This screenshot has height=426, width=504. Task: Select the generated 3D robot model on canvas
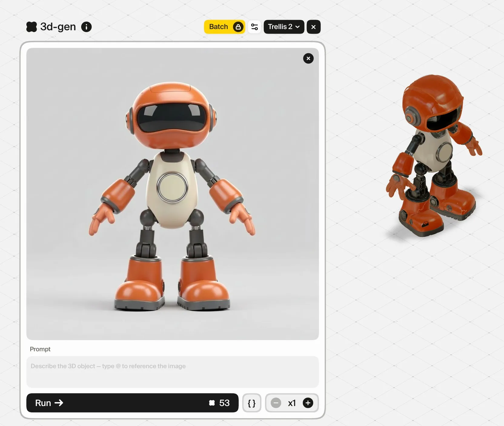click(434, 156)
